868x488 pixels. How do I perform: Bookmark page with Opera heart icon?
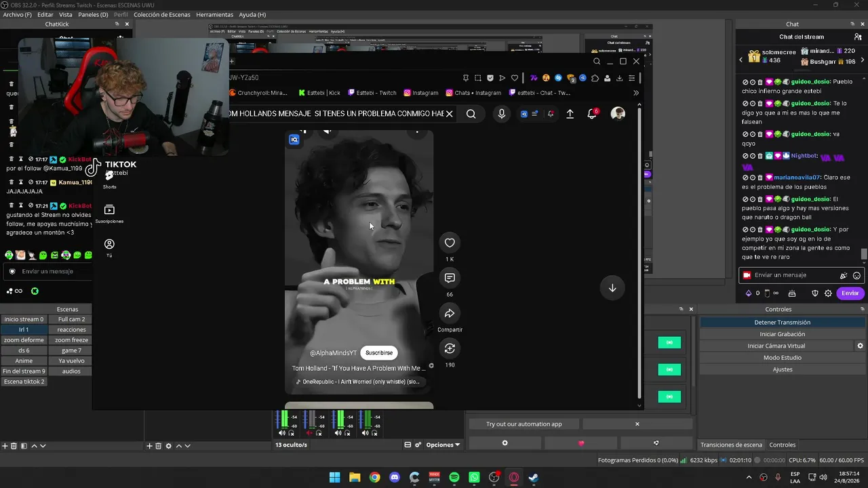tap(515, 78)
